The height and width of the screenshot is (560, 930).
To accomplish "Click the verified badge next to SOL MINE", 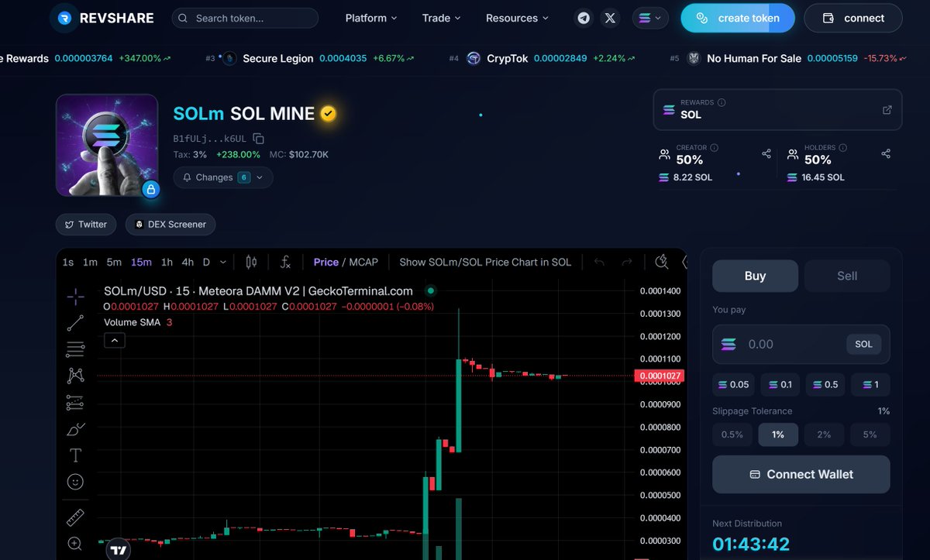I will [x=329, y=114].
